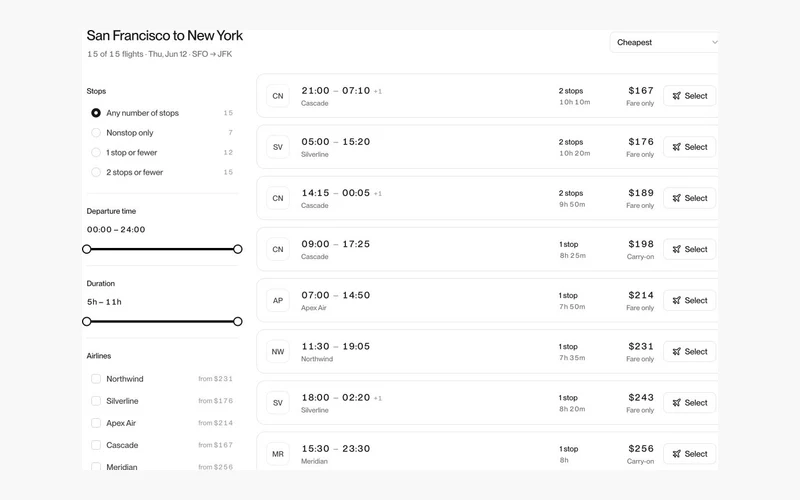Click the 00:00 – 24:00 departure range value
Image resolution: width=800 pixels, height=500 pixels.
coord(116,230)
